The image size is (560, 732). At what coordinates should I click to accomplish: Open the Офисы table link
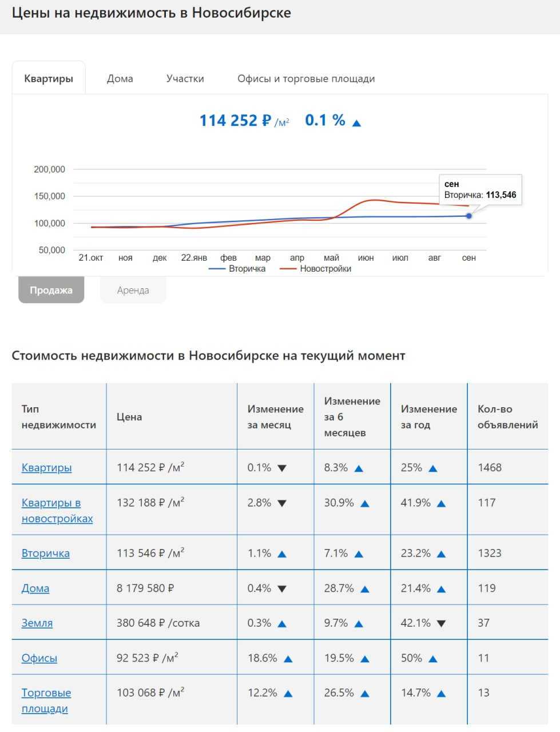[39, 658]
